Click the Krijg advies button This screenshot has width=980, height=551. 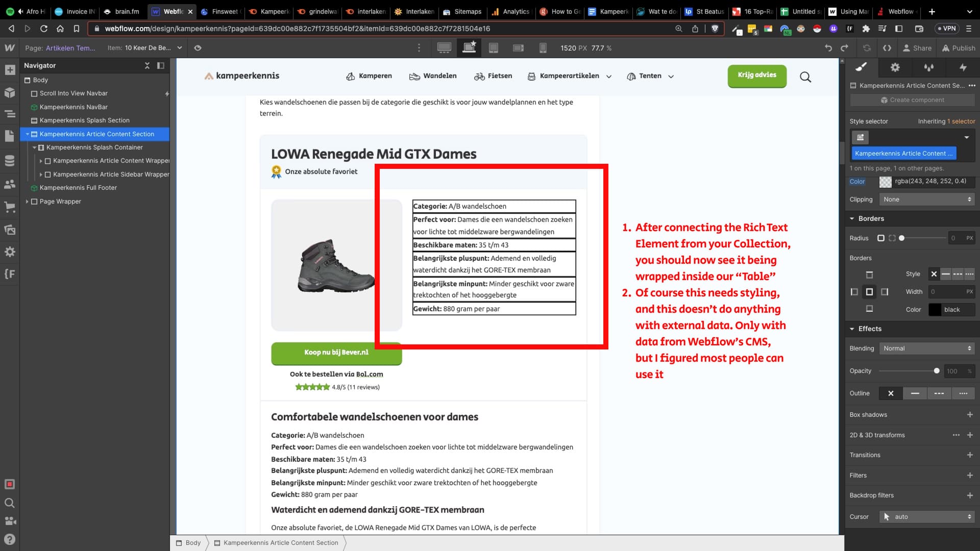click(x=757, y=76)
